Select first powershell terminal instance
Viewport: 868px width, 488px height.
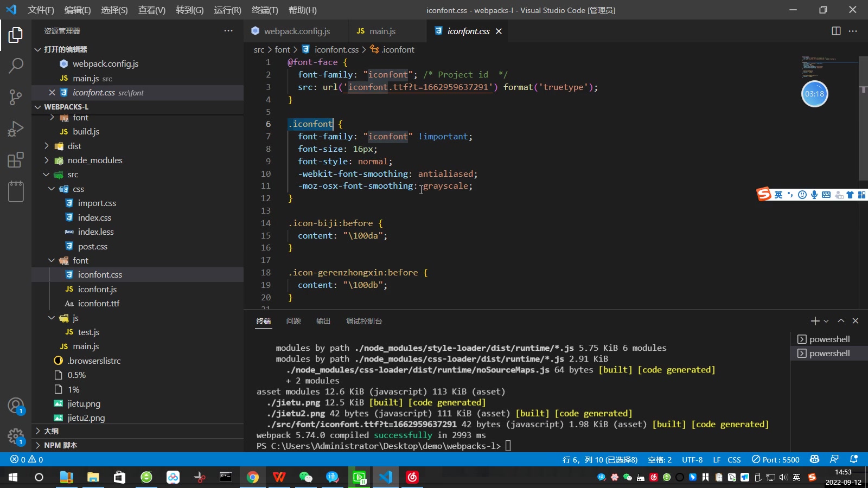click(829, 339)
